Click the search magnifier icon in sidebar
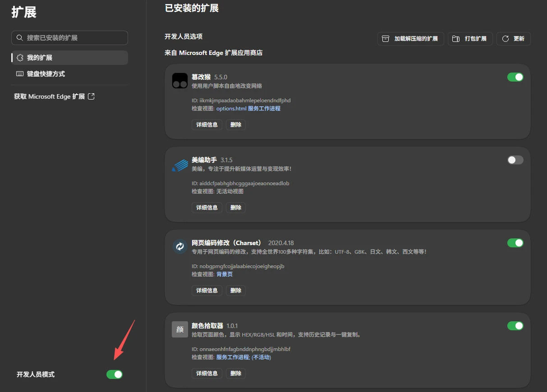The height and width of the screenshot is (392, 547). (x=19, y=38)
